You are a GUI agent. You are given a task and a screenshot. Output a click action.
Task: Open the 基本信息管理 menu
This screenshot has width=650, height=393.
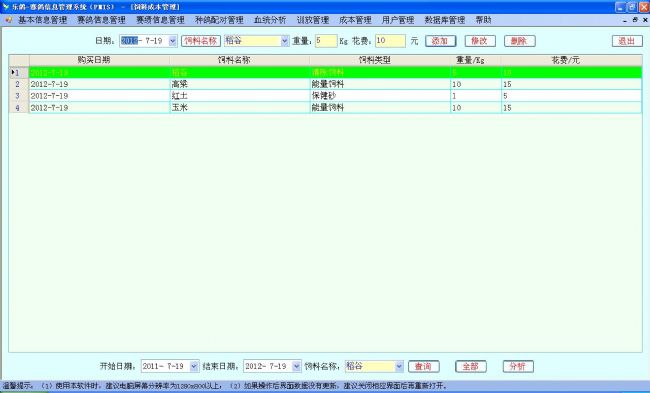tap(43, 20)
